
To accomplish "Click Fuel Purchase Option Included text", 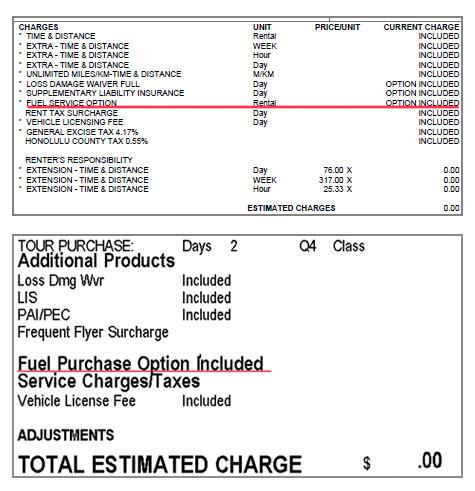I will [141, 363].
